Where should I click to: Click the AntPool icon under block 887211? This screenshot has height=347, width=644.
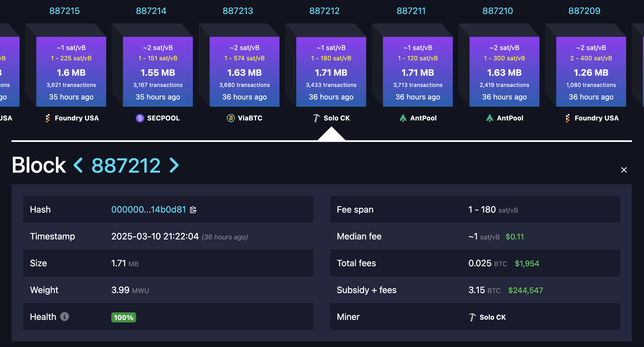coord(403,118)
